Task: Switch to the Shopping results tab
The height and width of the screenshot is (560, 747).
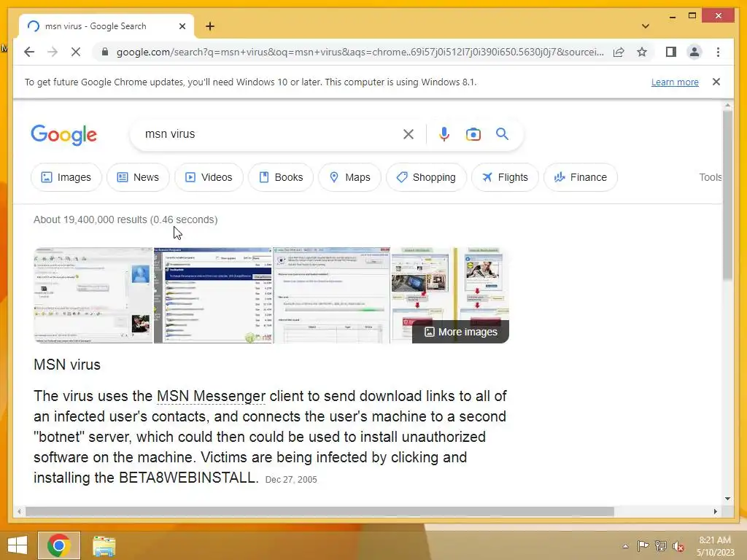Action: click(426, 177)
